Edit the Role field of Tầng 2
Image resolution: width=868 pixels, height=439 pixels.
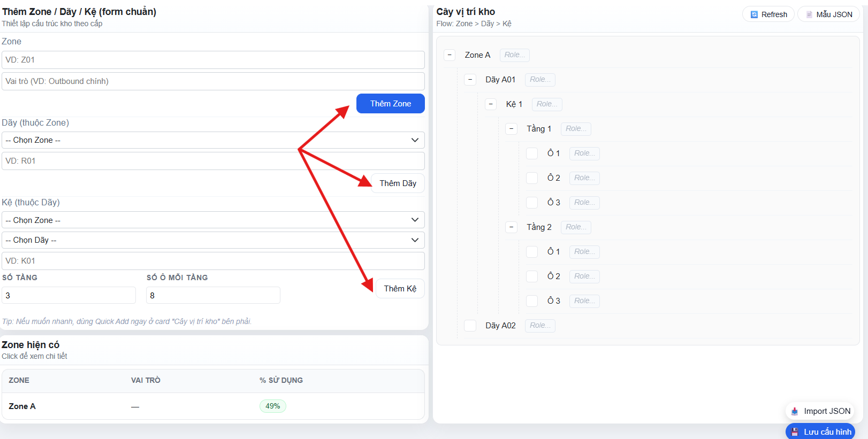coord(576,227)
